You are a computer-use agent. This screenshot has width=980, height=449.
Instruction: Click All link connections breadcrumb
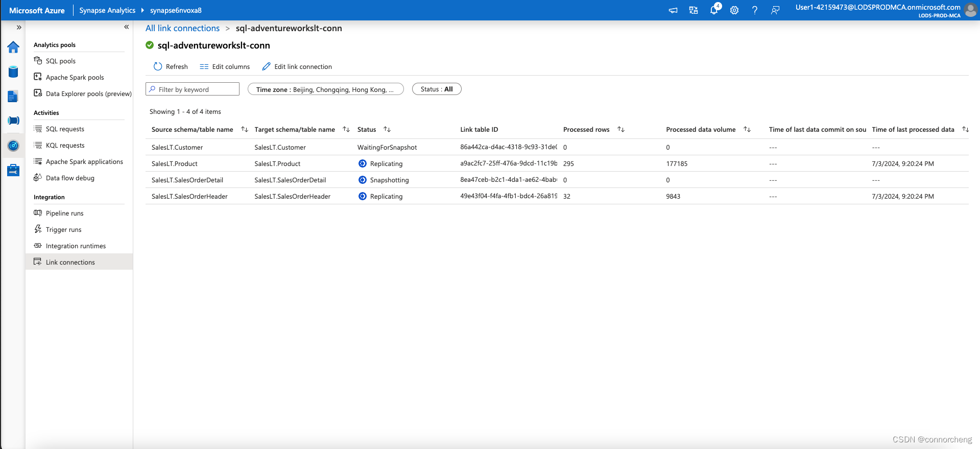pyautogui.click(x=182, y=28)
